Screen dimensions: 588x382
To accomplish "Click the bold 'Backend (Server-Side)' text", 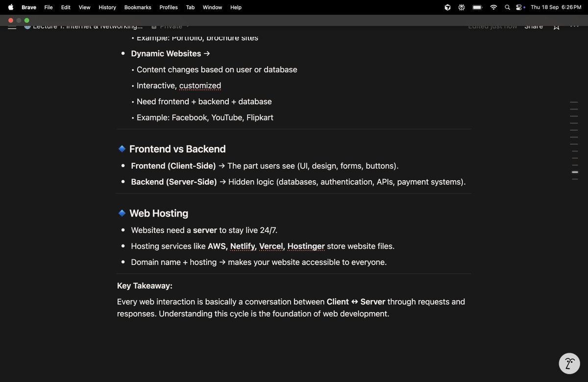I will tap(174, 182).
